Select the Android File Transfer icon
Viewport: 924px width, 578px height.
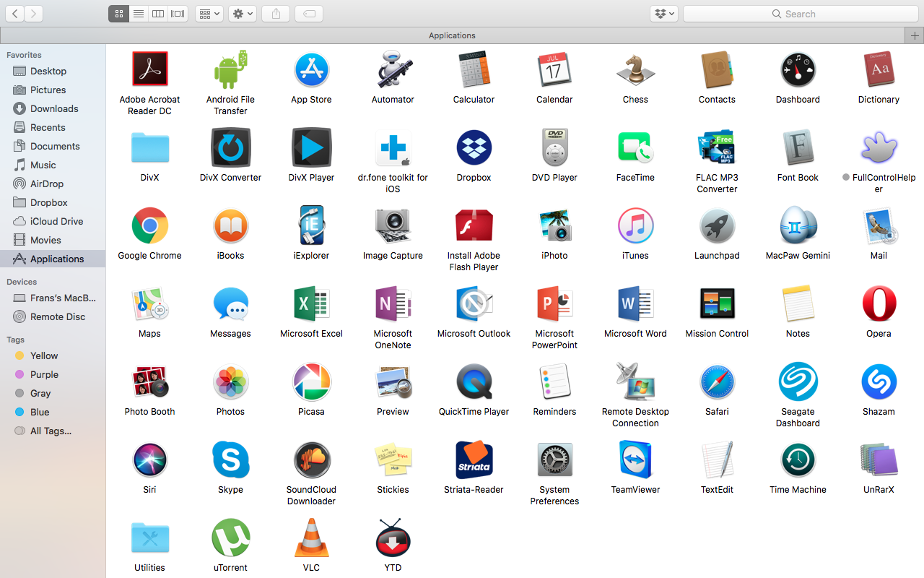pos(230,69)
